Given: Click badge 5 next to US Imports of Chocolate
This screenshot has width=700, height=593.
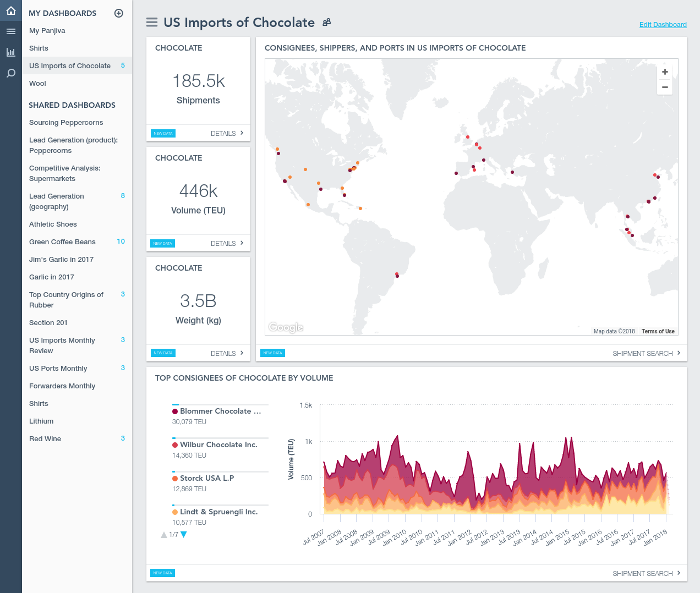Looking at the screenshot, I should pos(123,65).
